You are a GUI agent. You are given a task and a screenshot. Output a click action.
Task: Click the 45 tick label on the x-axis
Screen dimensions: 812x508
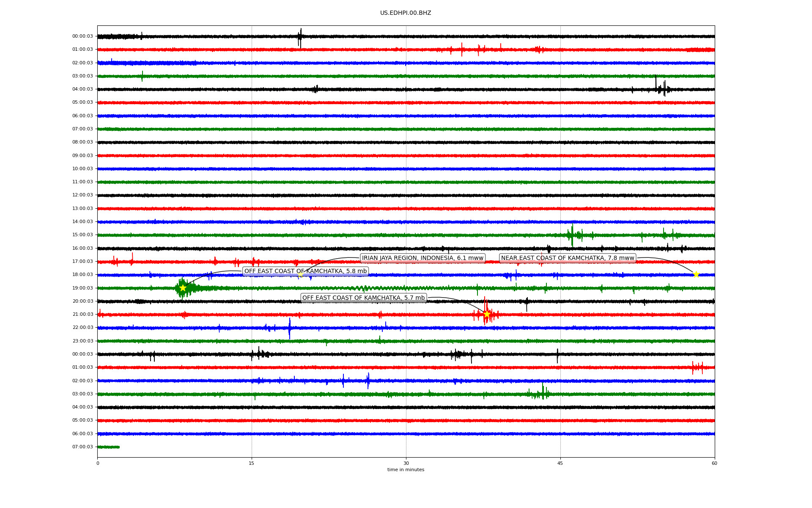coord(560,463)
